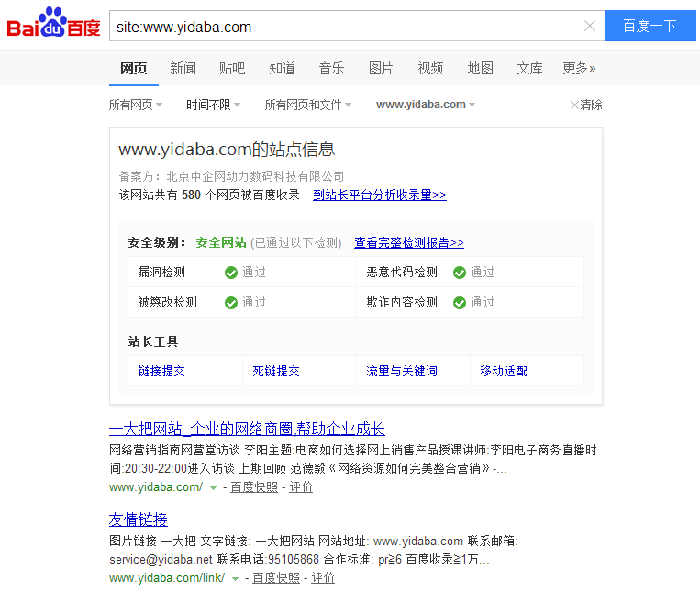Click the www.yidaba.com的站点信息 heading

(227, 149)
